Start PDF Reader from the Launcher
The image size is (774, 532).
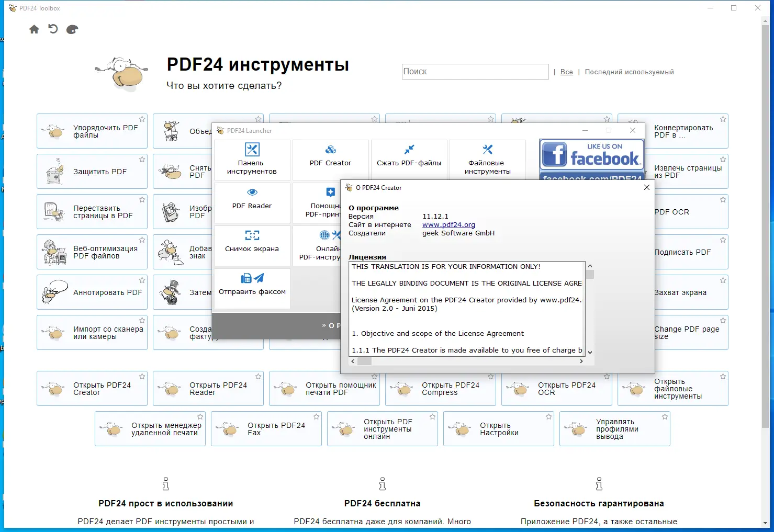point(252,203)
